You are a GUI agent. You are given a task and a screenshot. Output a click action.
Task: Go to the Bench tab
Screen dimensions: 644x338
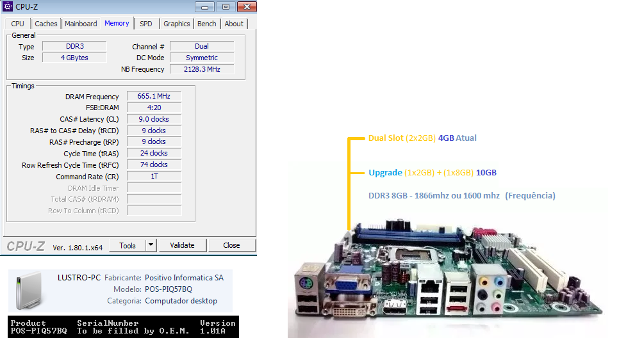click(x=206, y=24)
